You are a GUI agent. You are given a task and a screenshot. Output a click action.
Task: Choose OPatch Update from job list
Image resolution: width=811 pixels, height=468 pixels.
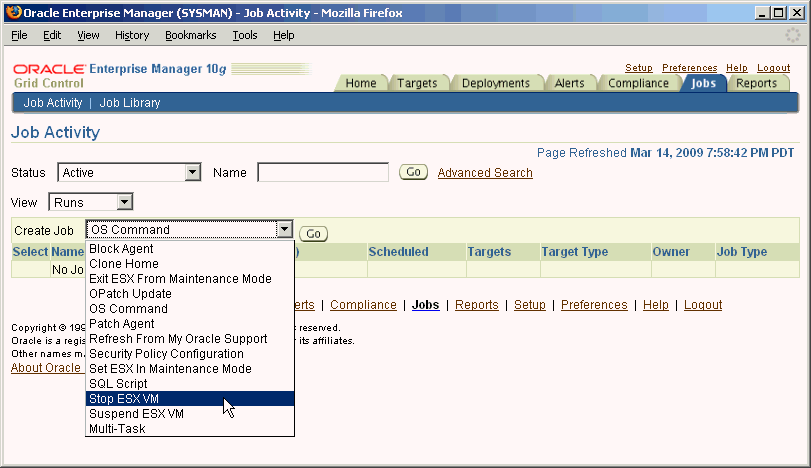190,294
